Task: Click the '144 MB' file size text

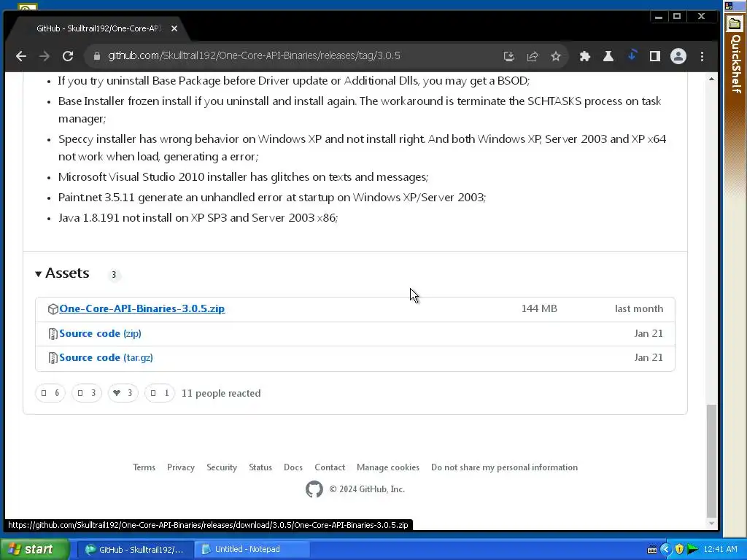Action: tap(539, 308)
